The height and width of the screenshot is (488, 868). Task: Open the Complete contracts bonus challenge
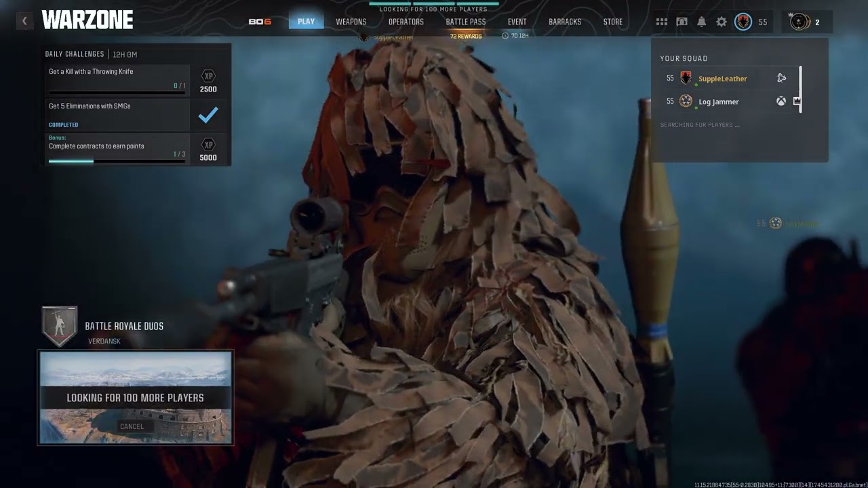pyautogui.click(x=117, y=149)
